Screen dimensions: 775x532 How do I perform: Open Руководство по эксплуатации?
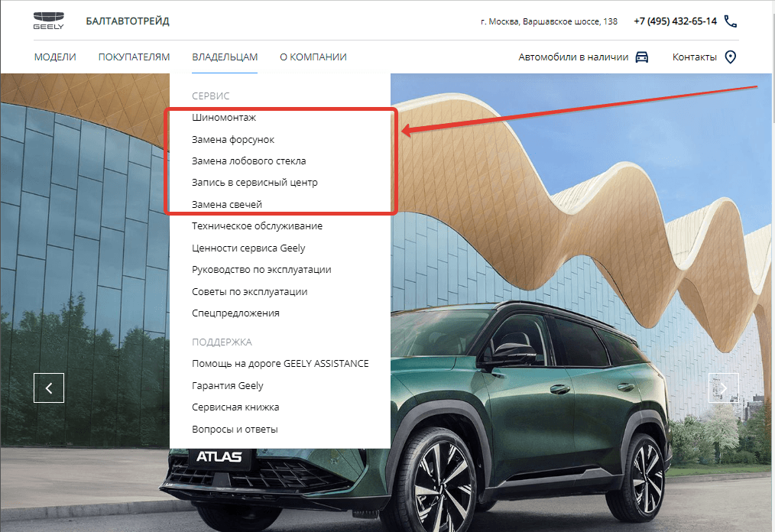261,270
